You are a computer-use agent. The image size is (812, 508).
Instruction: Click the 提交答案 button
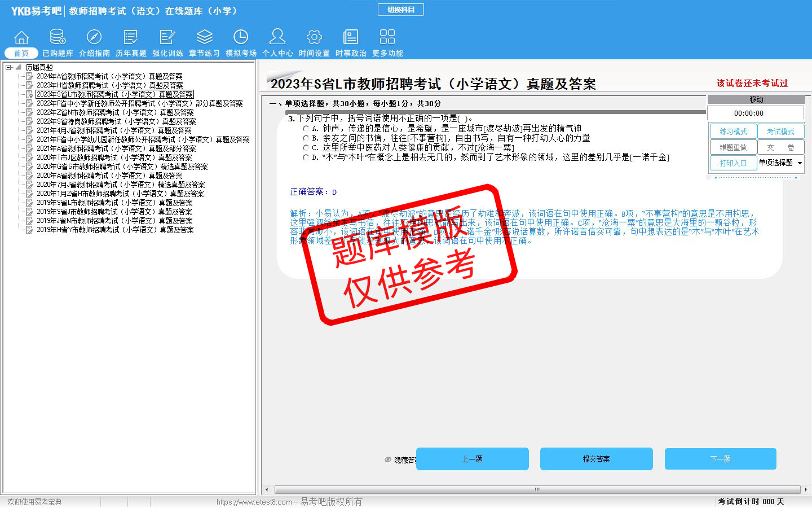pyautogui.click(x=596, y=459)
